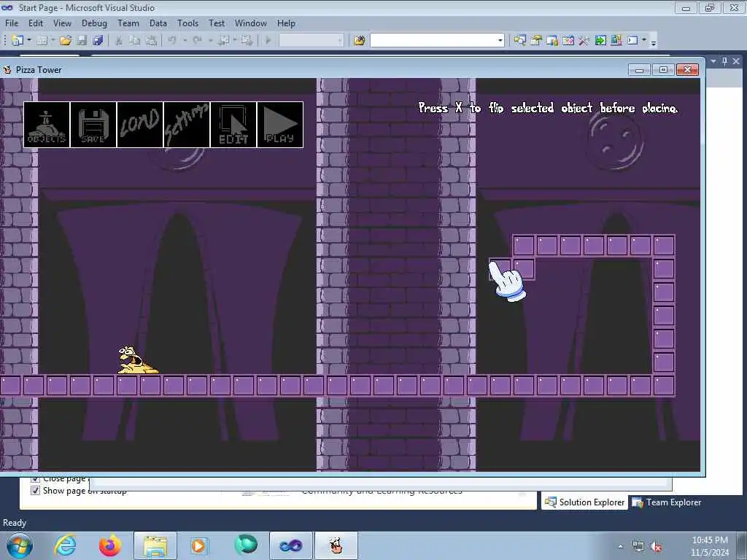Click the PLAY triangle button in editor
This screenshot has width=747, height=560.
pos(280,125)
